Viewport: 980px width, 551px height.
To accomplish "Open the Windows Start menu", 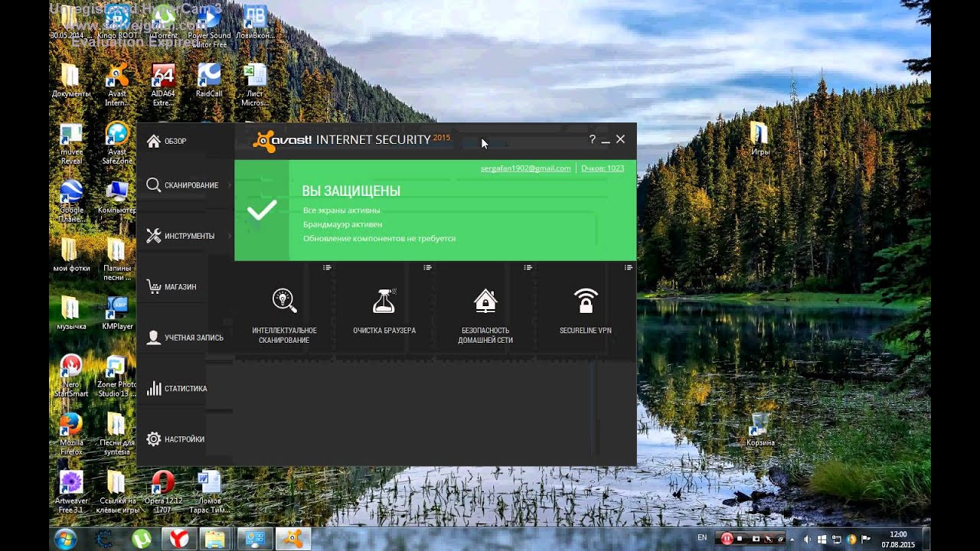I will [65, 539].
